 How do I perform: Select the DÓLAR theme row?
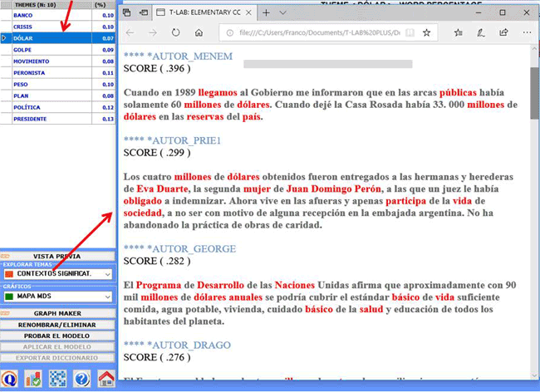(57, 38)
